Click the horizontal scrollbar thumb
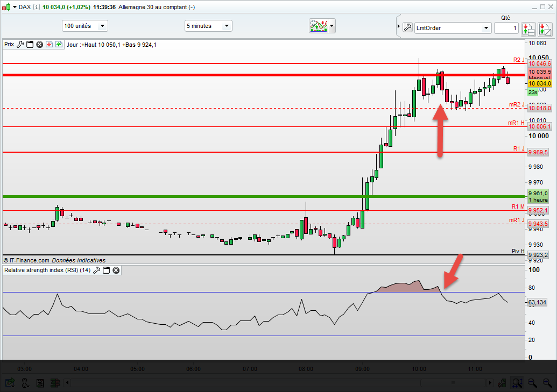 point(453,383)
